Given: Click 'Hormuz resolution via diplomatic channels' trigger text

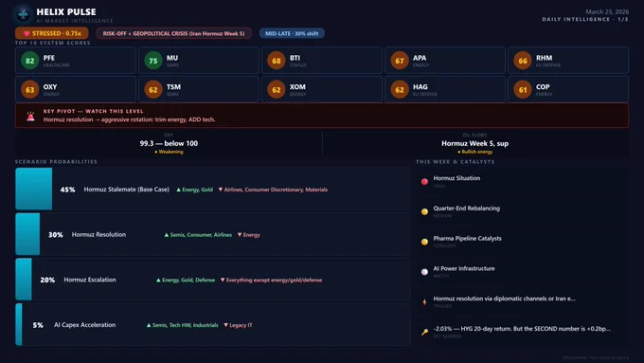Looking at the screenshot, I should click(x=505, y=299).
